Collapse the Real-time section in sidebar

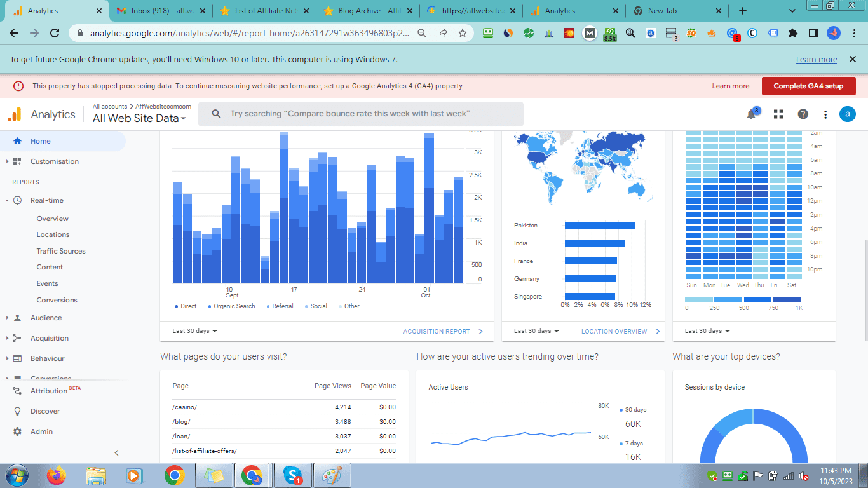pyautogui.click(x=8, y=200)
